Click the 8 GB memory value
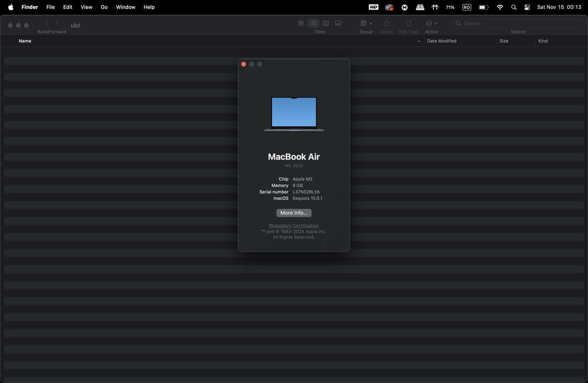This screenshot has width=588, height=383. (x=298, y=185)
